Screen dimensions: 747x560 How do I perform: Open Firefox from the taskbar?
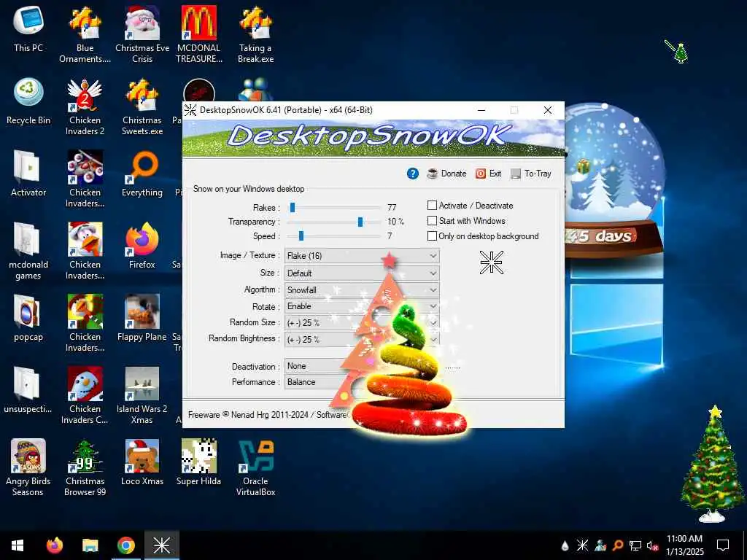click(55, 545)
